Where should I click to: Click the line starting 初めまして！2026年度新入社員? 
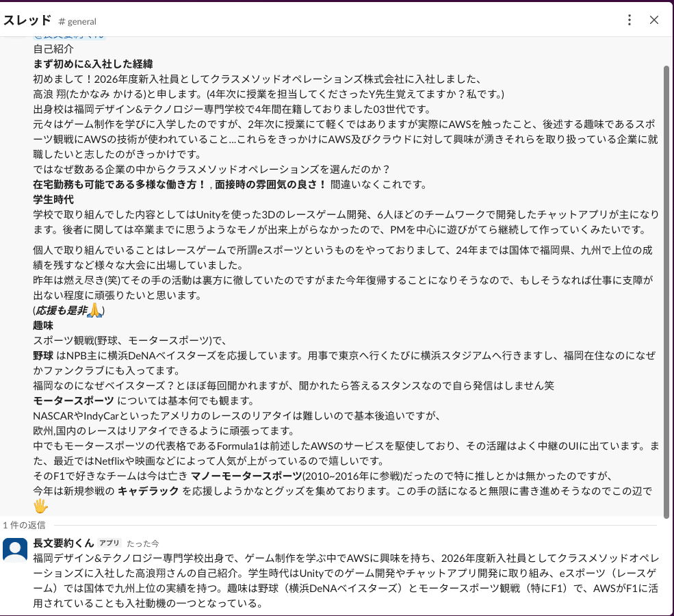(257, 79)
